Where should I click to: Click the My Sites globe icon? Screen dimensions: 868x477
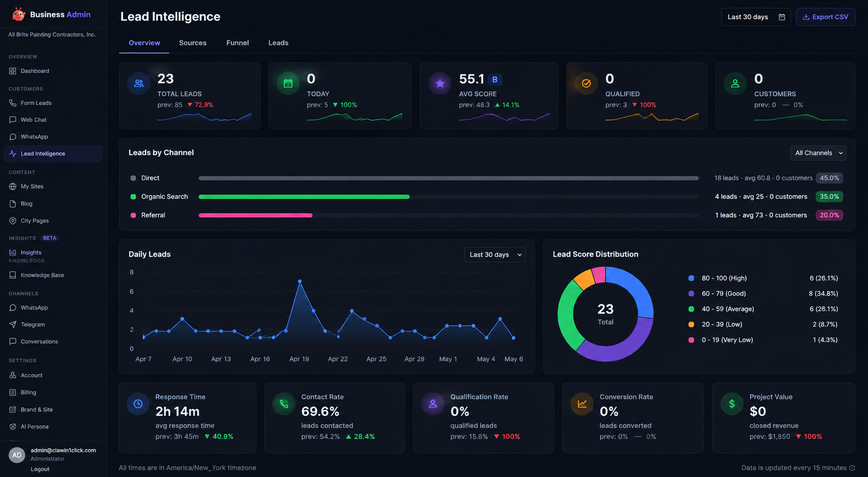[x=13, y=186]
